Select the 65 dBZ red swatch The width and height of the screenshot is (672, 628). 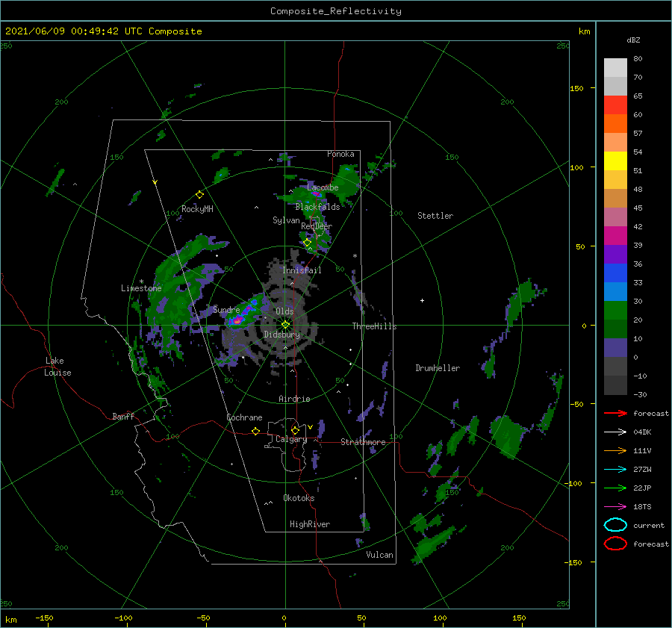click(615, 105)
